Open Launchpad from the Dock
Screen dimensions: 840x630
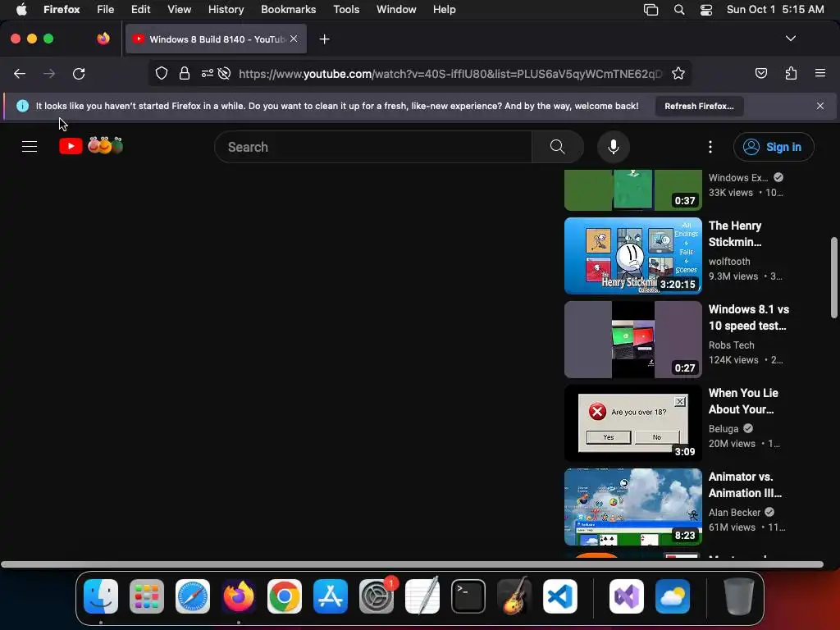(147, 596)
